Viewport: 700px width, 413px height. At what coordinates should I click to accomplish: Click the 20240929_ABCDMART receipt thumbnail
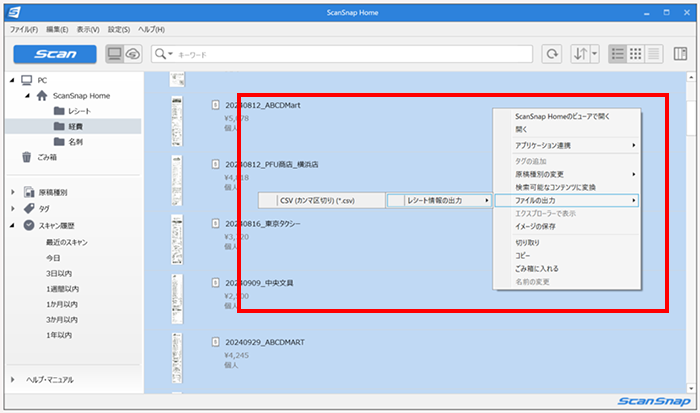coord(177,355)
